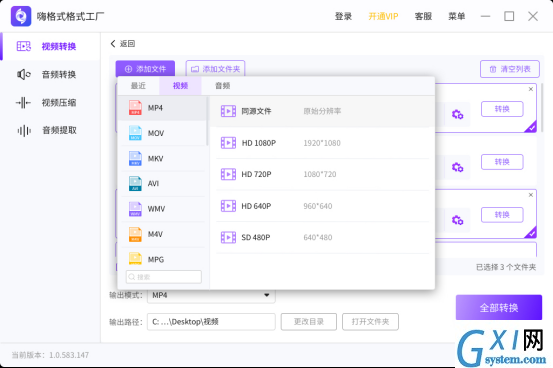Viewport: 553px width, 368px height.
Task: Click the output path field
Action: 211,322
